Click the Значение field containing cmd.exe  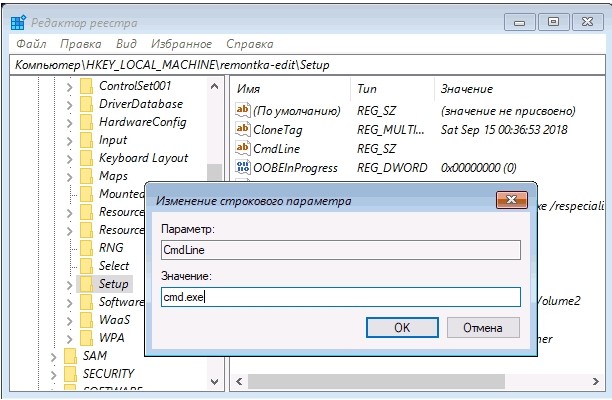pos(341,297)
